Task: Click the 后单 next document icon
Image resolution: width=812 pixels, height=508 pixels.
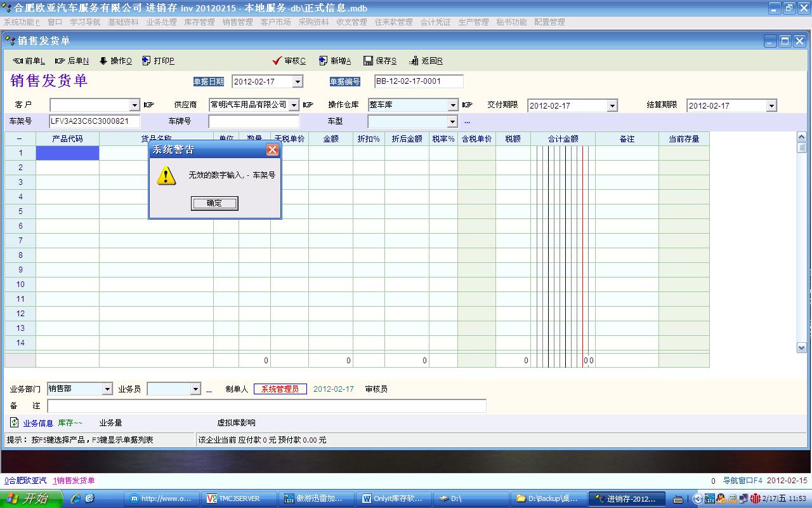Action: pos(60,61)
